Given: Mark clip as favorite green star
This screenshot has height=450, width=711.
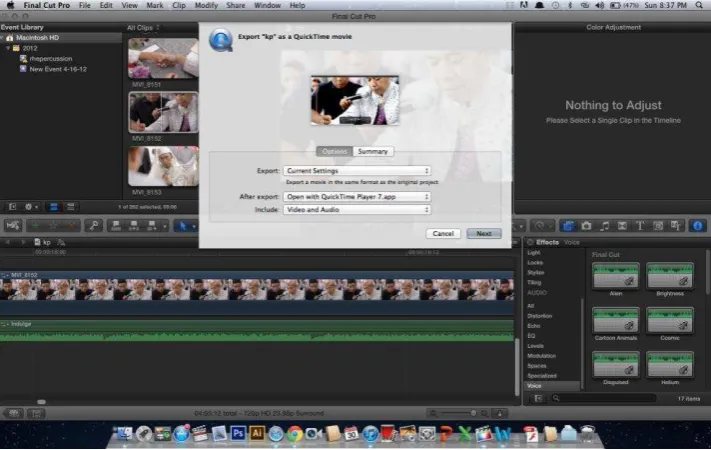Looking at the screenshot, I should 35,225.
